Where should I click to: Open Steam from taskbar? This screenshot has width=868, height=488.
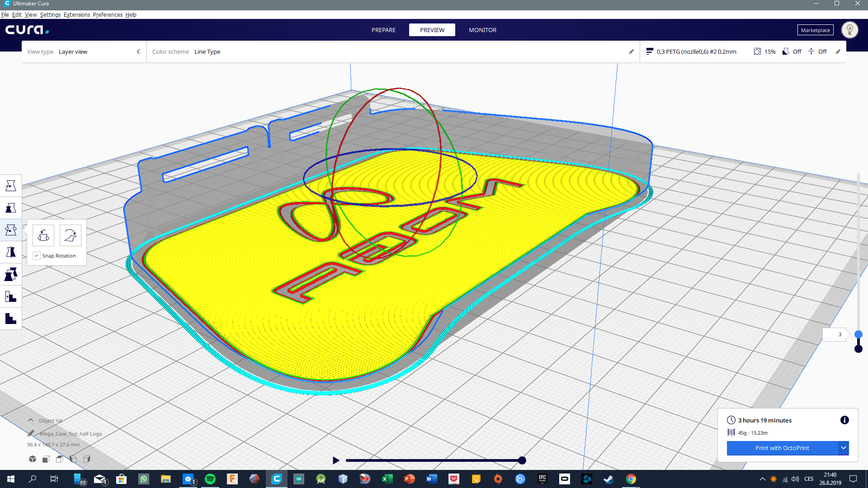(x=609, y=479)
